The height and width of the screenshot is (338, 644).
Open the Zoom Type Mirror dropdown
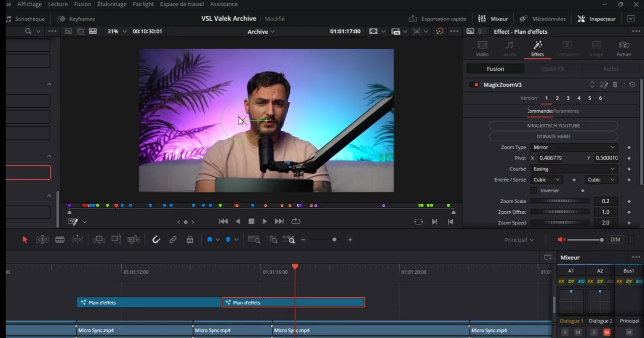click(x=574, y=147)
